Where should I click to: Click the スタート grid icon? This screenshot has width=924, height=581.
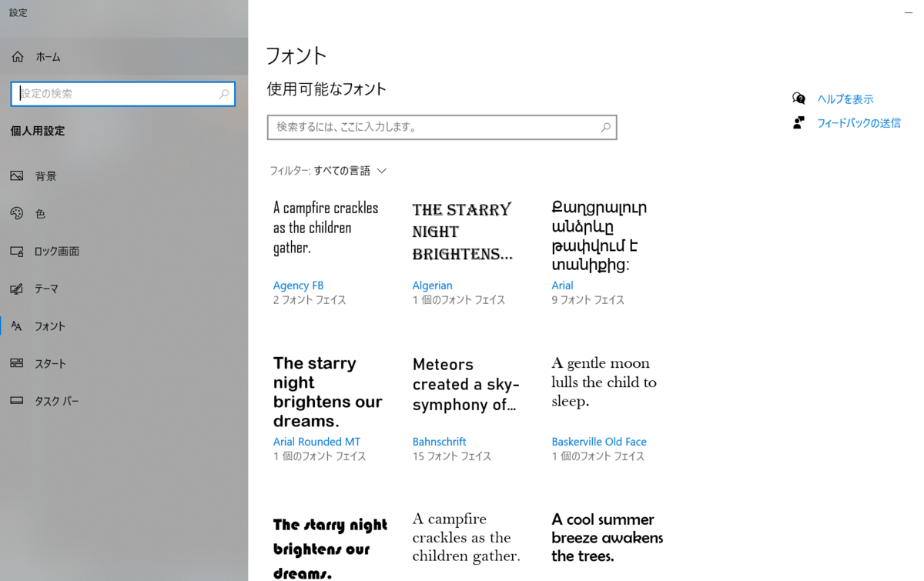tap(17, 363)
